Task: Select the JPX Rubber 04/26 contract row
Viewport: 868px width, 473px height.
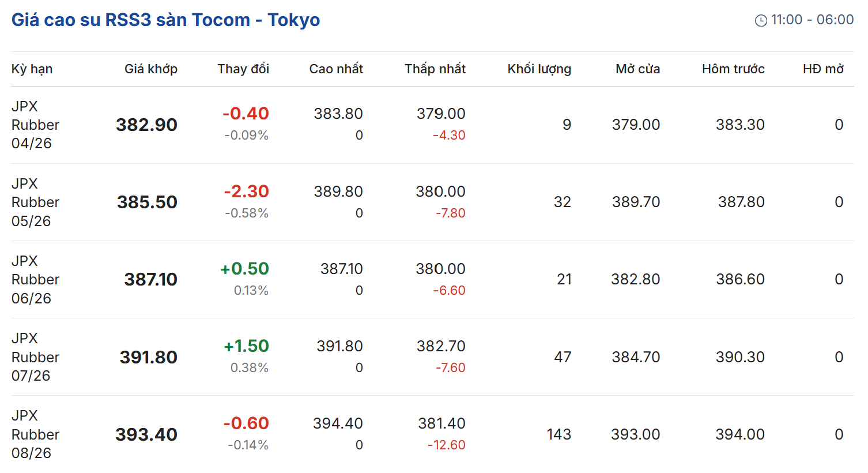Action: coord(35,125)
